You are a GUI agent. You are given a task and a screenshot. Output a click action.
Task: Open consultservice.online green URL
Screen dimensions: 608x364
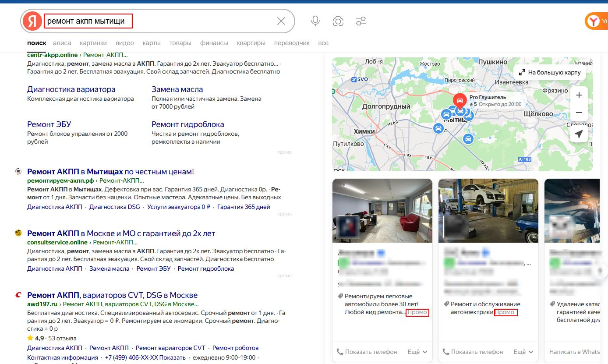click(x=57, y=242)
